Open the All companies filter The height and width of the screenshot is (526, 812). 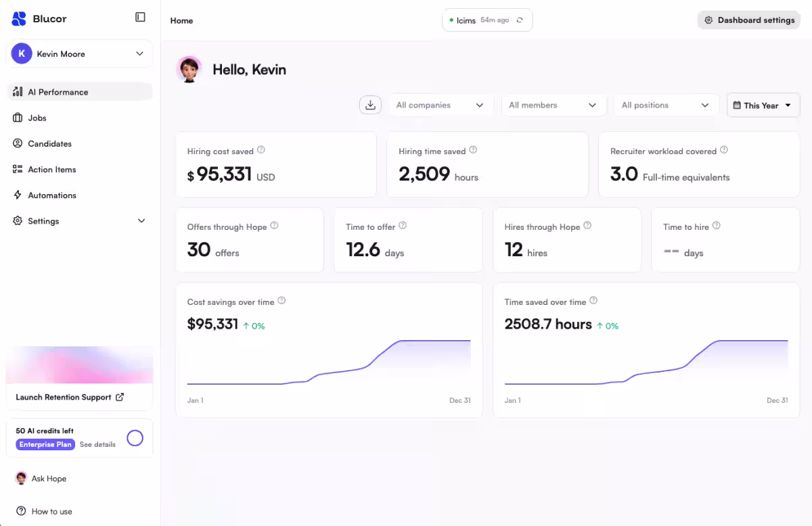pyautogui.click(x=440, y=105)
